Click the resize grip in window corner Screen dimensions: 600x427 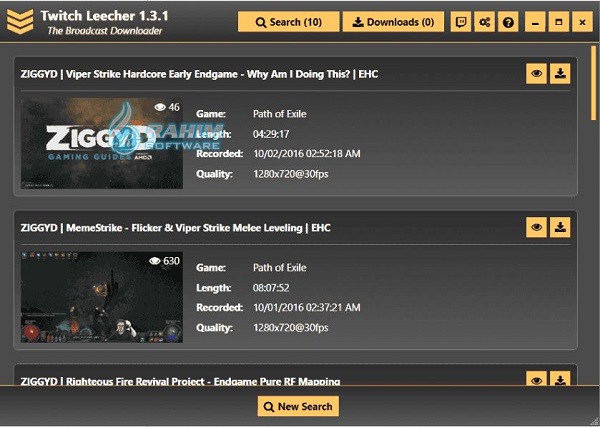coord(593,421)
